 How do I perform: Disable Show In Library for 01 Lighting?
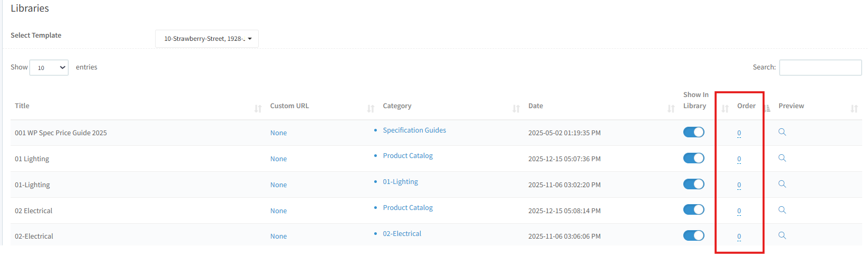point(693,158)
